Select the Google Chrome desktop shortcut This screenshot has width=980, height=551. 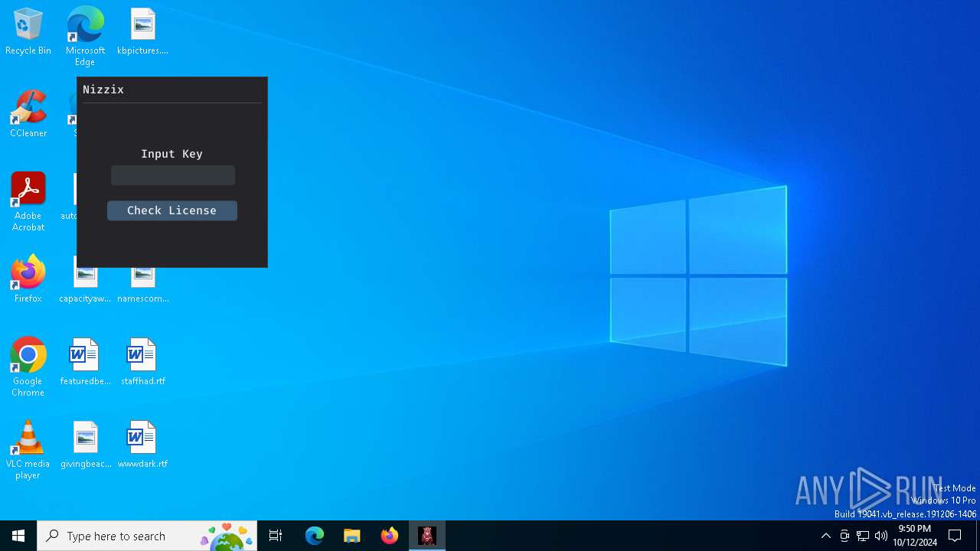(x=28, y=367)
